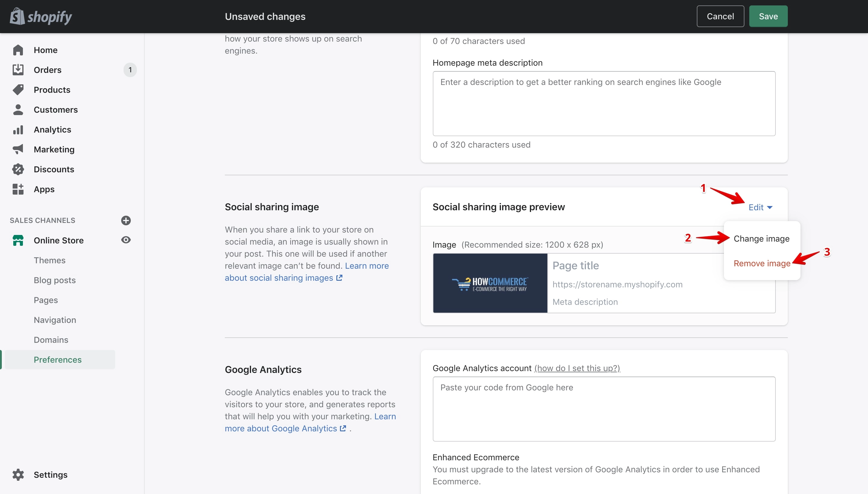Open Online Store sales channel
Screen dimensions: 868x494
point(58,241)
